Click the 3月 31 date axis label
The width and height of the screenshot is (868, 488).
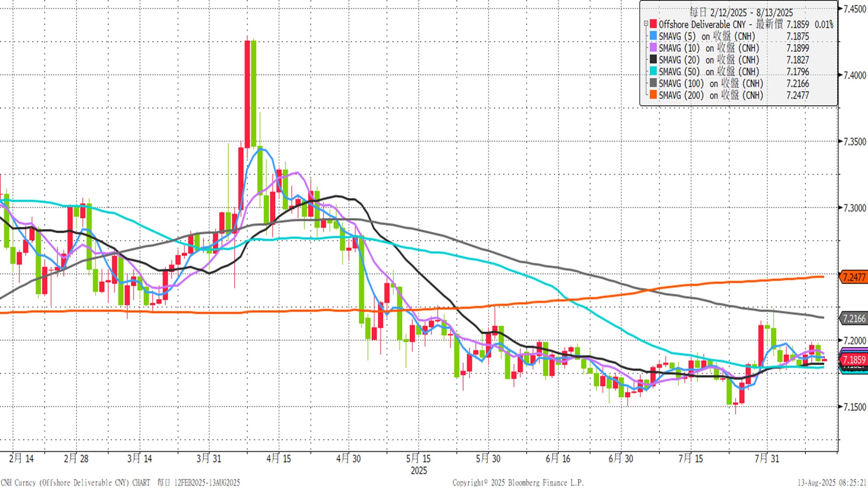pyautogui.click(x=209, y=458)
